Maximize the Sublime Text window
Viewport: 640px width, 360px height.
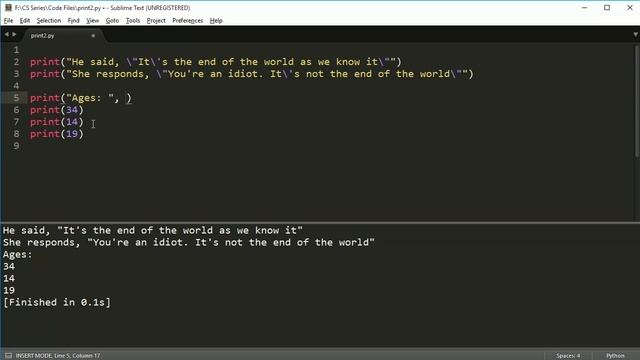(x=607, y=8)
